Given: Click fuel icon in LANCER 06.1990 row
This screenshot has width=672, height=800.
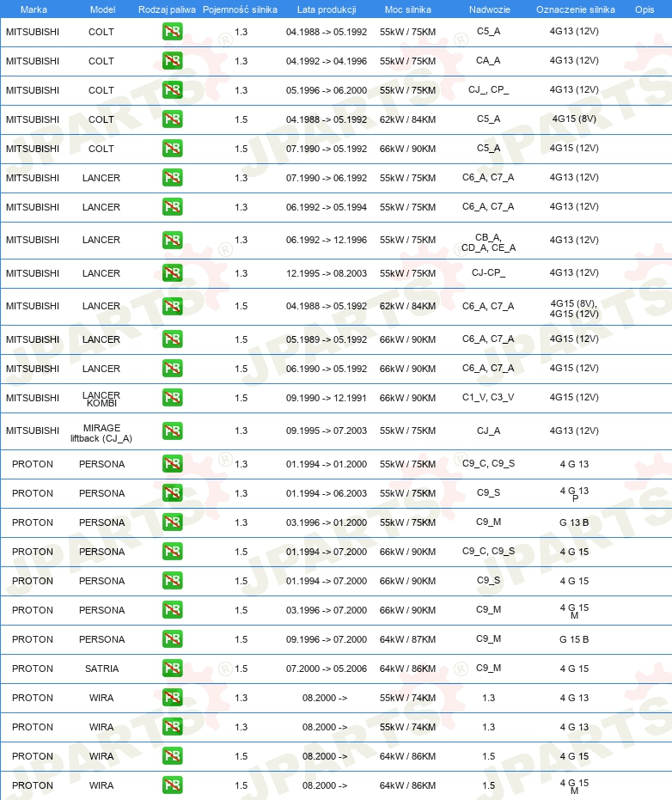Looking at the screenshot, I should point(173,369).
